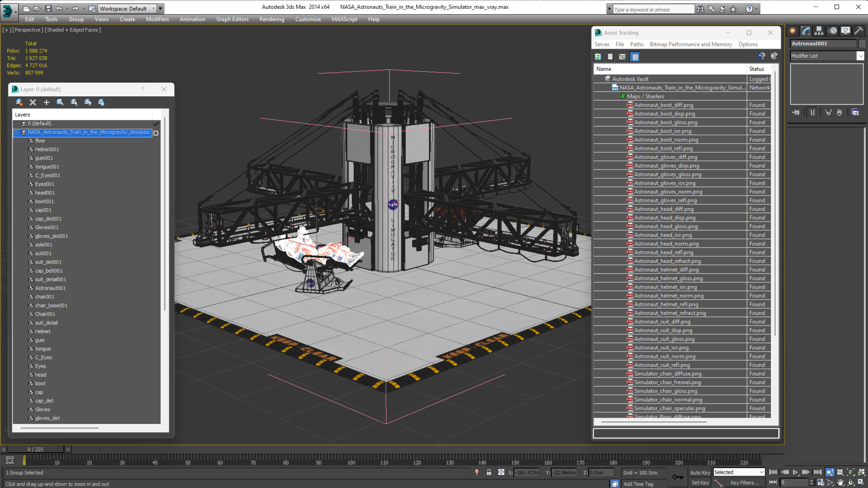This screenshot has height=488, width=868.
Task: Select the Pan View hand tool
Action: pyautogui.click(x=841, y=482)
